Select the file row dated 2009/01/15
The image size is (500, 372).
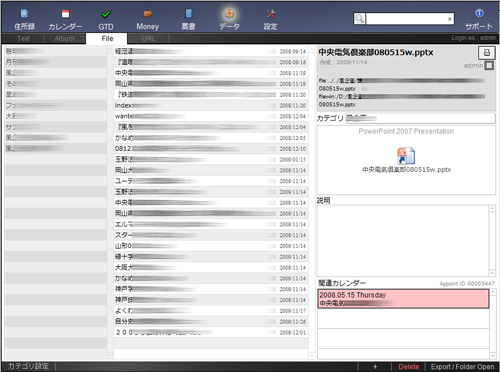point(211,159)
